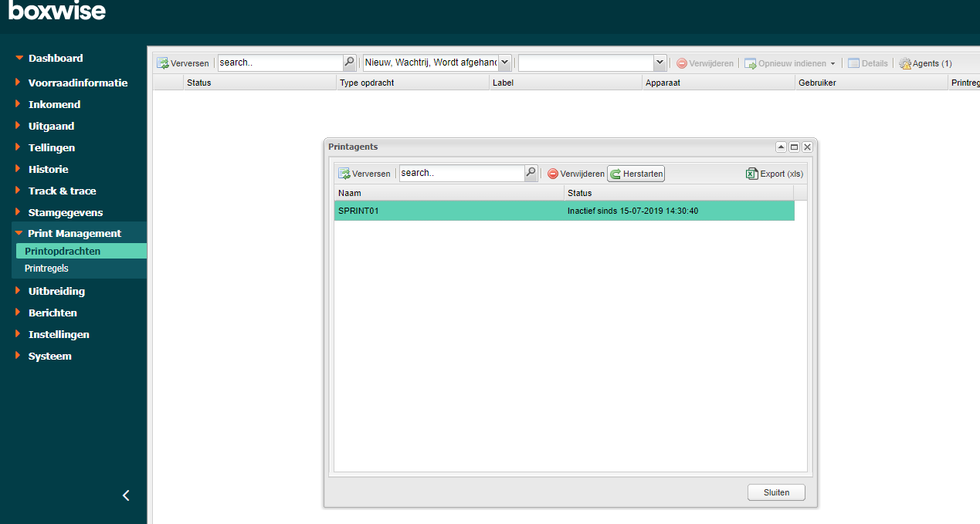Maximize the Printagents dialog
The width and height of the screenshot is (980, 524).
tap(794, 147)
